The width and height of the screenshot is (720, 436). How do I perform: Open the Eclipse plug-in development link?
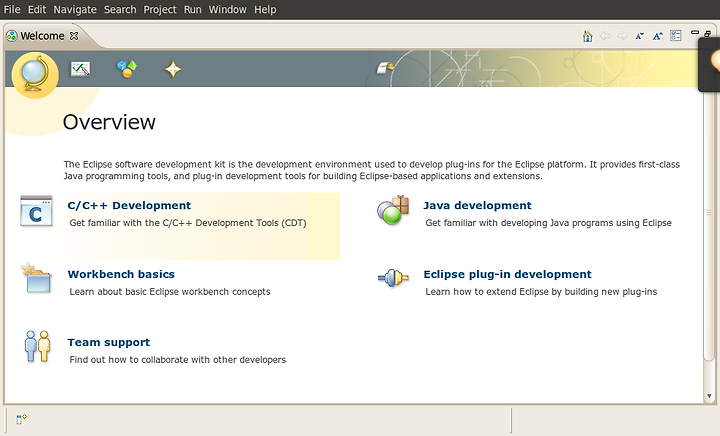tap(507, 274)
